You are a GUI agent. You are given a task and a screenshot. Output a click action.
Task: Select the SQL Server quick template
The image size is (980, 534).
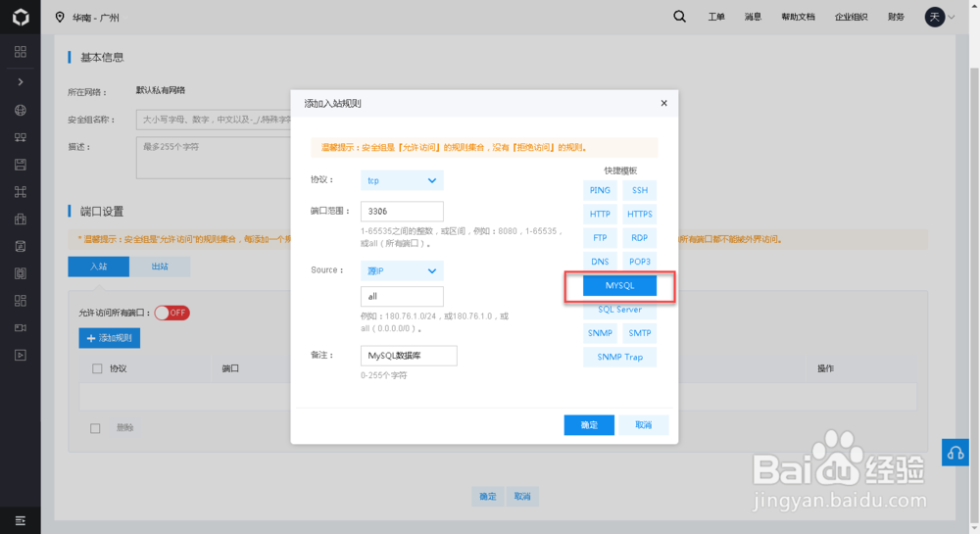tap(620, 310)
